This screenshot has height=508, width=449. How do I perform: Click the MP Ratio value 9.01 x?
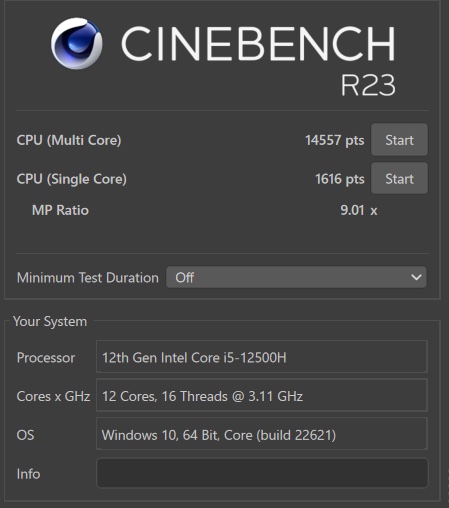(x=359, y=210)
